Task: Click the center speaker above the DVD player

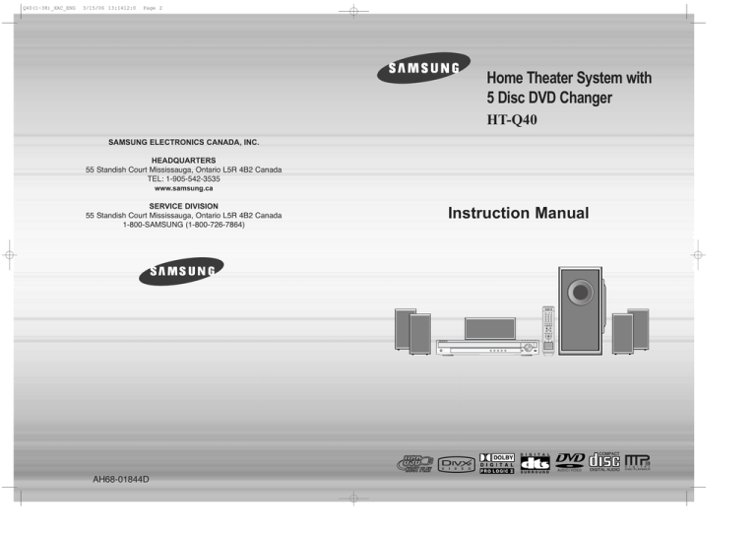Action: point(490,328)
